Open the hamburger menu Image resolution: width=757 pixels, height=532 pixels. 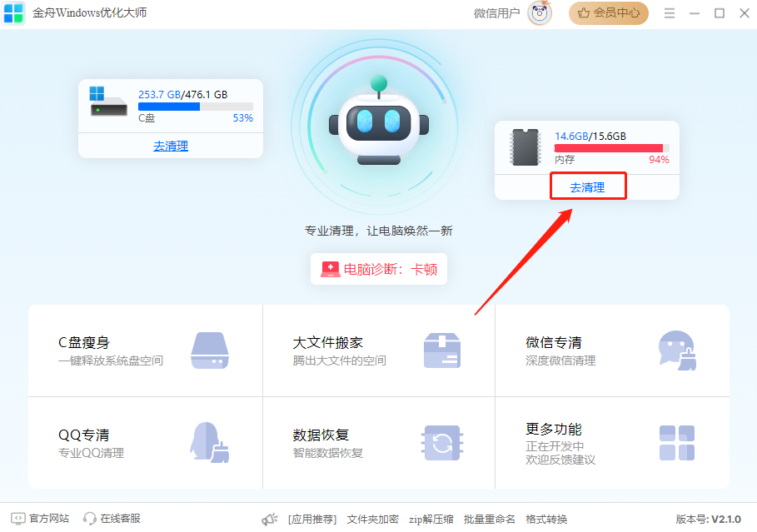tap(669, 13)
